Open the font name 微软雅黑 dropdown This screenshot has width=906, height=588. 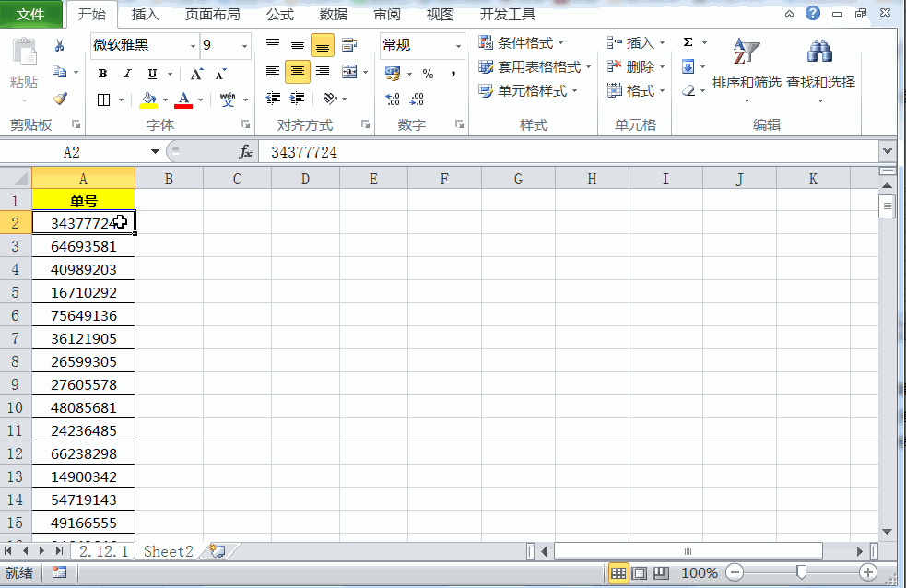tap(193, 46)
